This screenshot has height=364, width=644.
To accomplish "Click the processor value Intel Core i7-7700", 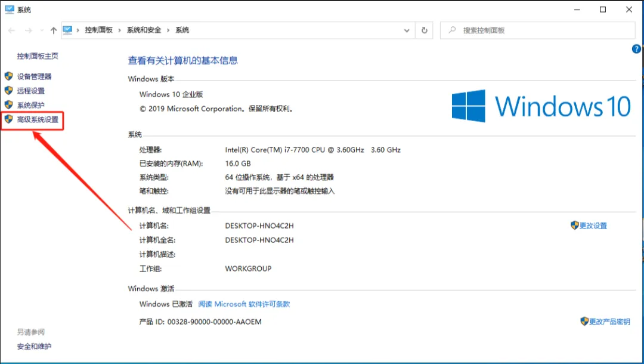I will coord(312,150).
